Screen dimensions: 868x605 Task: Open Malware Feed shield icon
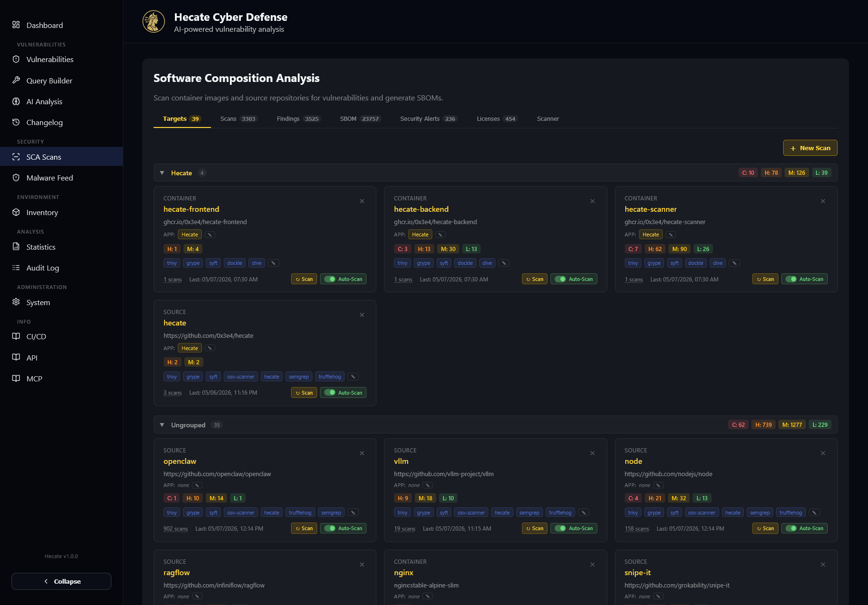pos(16,178)
